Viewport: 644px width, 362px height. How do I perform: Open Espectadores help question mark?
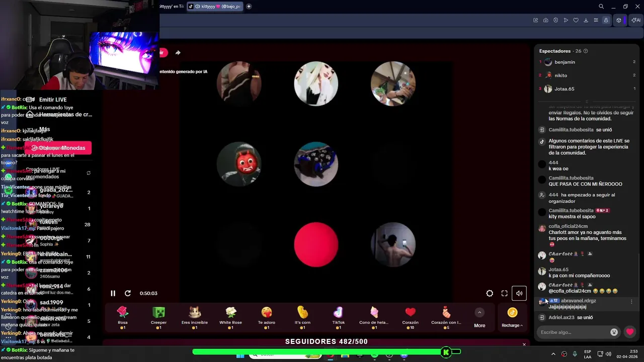pyautogui.click(x=585, y=51)
